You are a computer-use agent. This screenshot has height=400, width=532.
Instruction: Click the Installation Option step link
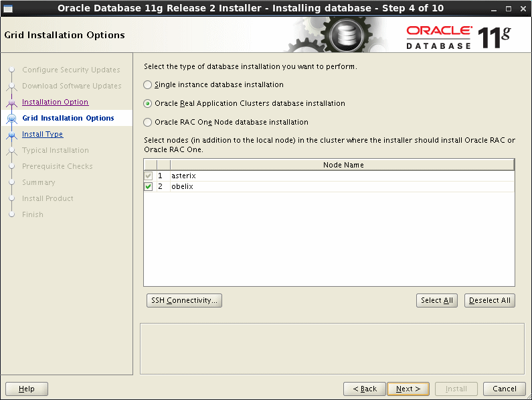click(x=56, y=102)
